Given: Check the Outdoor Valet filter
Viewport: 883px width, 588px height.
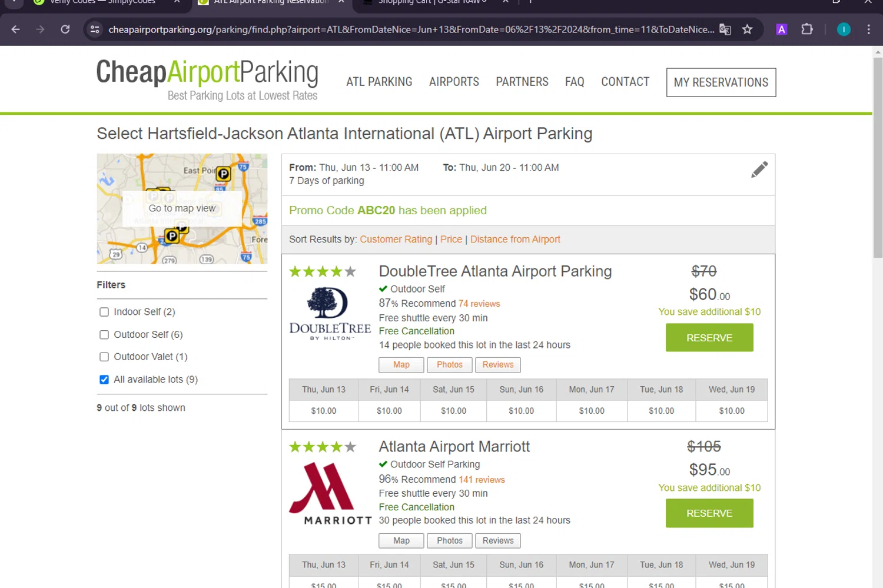Looking at the screenshot, I should [104, 357].
